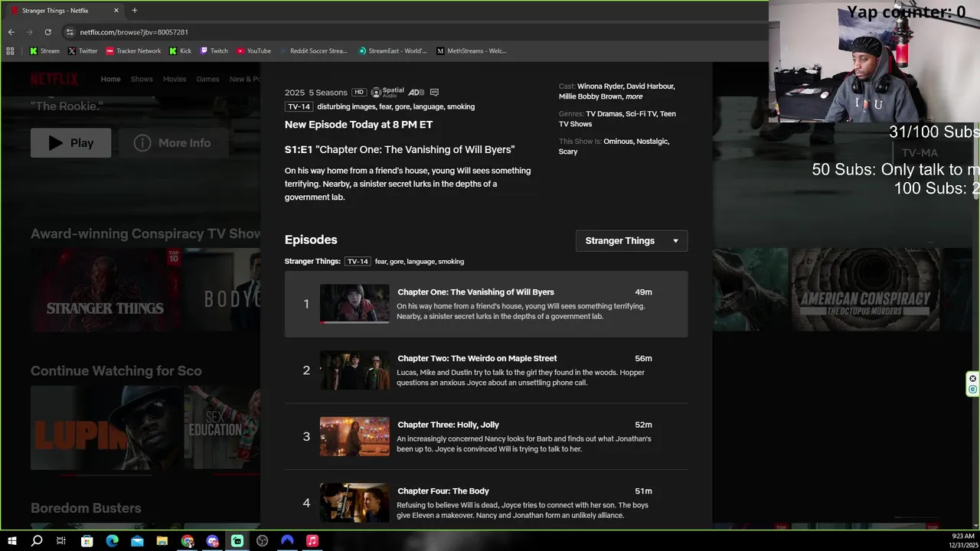Click the teal 'e' side widget icon
The image size is (980, 551).
pyautogui.click(x=973, y=390)
